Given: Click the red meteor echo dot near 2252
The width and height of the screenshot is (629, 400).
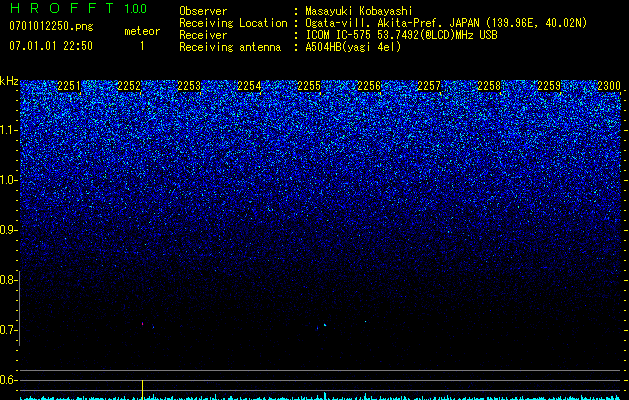Looking at the screenshot, I should (142, 323).
